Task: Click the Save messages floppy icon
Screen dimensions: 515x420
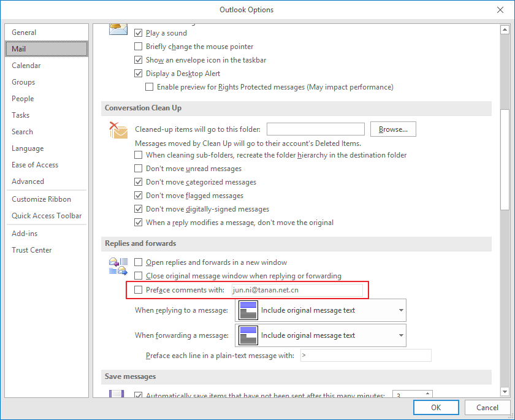Action: click(116, 394)
